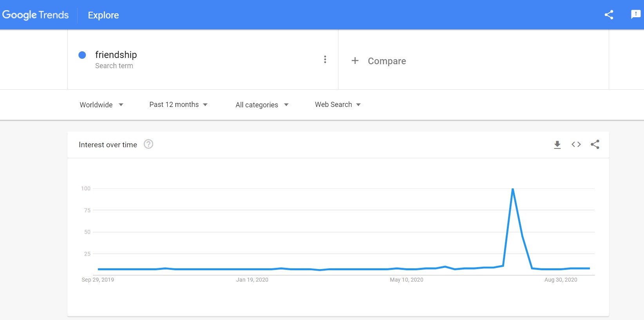
Task: Click the Explore header label
Action: [x=103, y=15]
